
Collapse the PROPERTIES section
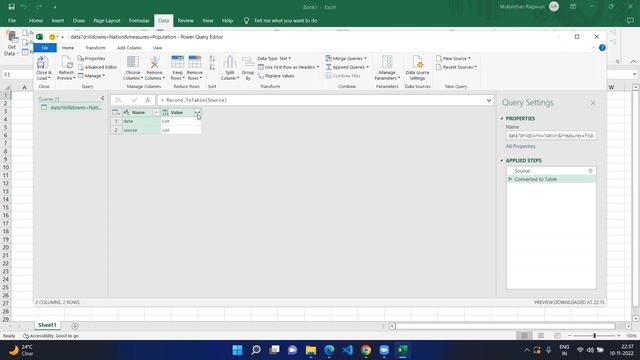[x=502, y=118]
